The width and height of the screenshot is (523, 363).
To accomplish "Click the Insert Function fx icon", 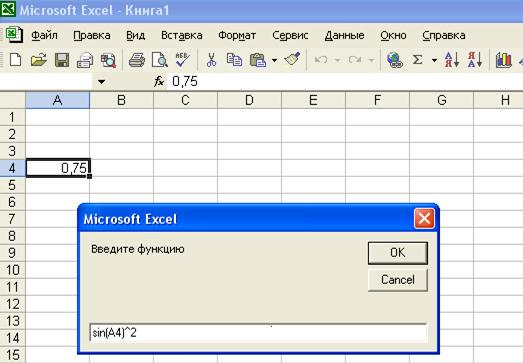I will [159, 81].
